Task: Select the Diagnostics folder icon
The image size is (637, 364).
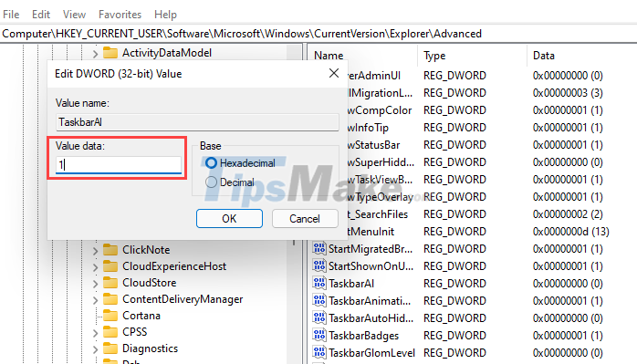Action: [x=110, y=348]
